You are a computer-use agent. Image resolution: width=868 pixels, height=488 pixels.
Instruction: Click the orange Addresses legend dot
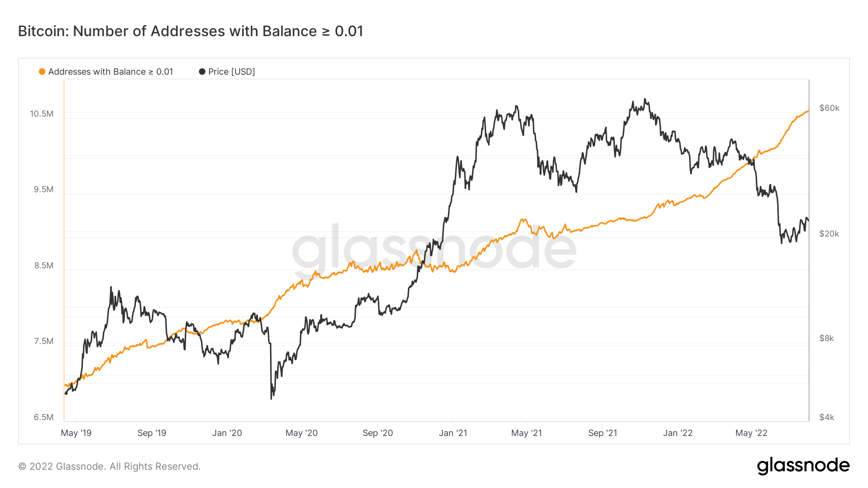[x=42, y=72]
